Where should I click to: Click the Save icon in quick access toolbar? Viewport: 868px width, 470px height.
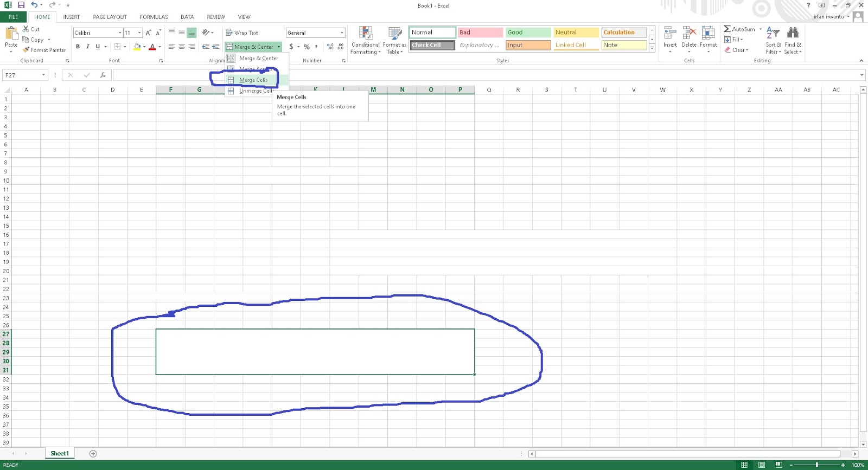coord(21,5)
